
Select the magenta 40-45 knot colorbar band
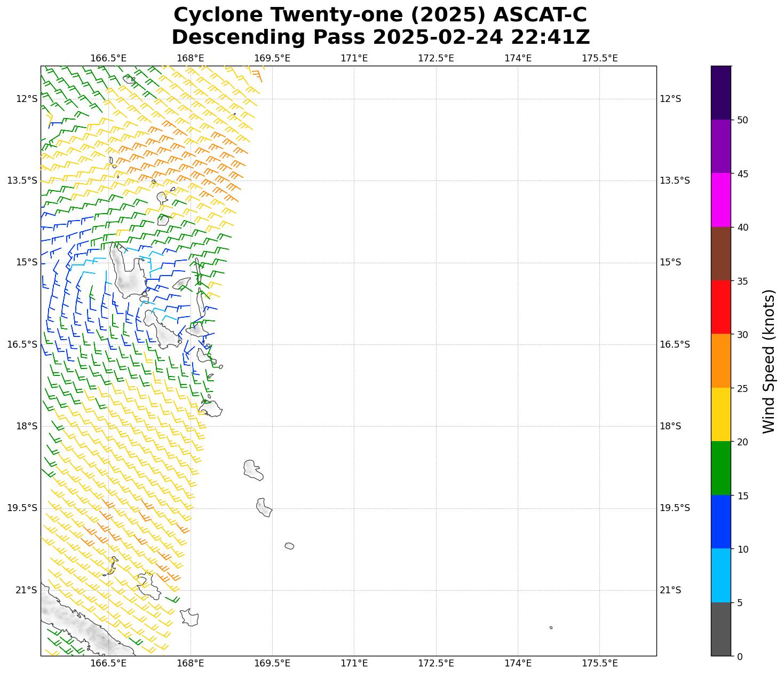(x=720, y=200)
